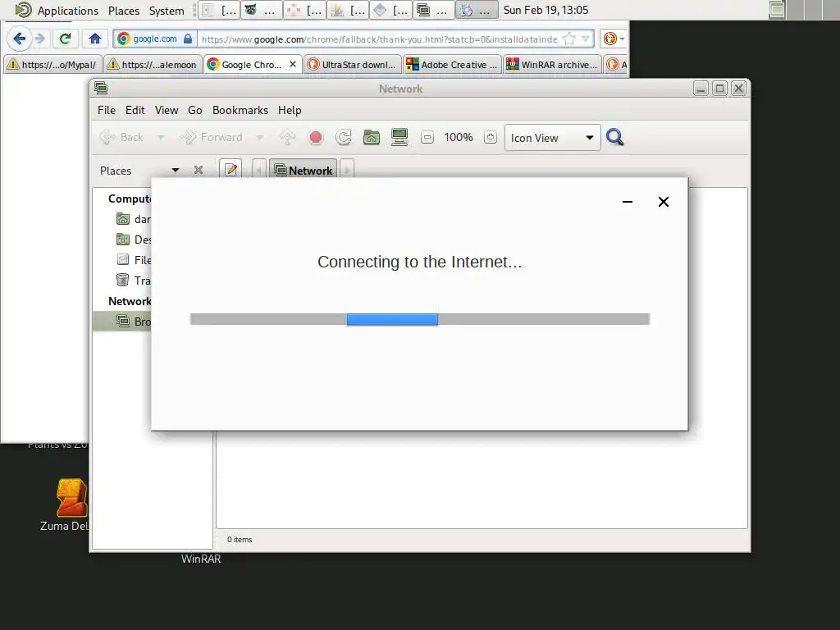This screenshot has height=630, width=840.
Task: Open the Go menu in Network window
Action: coord(194,111)
